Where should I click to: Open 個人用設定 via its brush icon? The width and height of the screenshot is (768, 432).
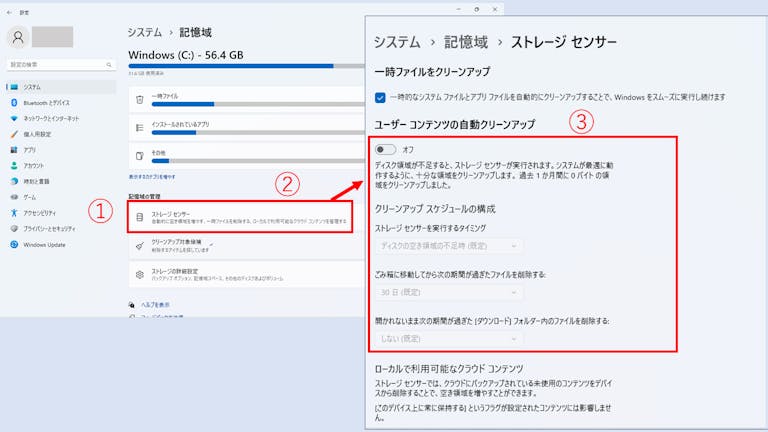click(x=14, y=134)
